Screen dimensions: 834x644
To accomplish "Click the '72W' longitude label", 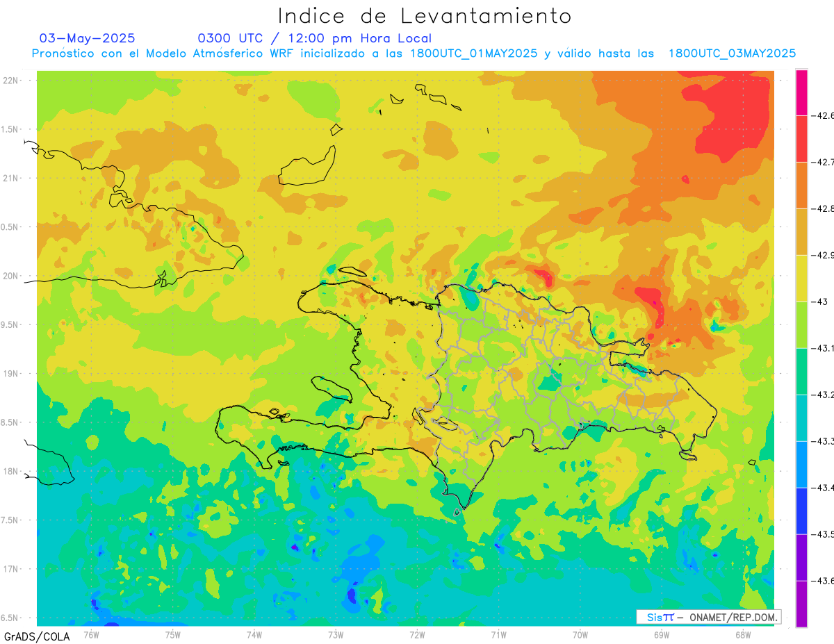I will [x=417, y=635].
